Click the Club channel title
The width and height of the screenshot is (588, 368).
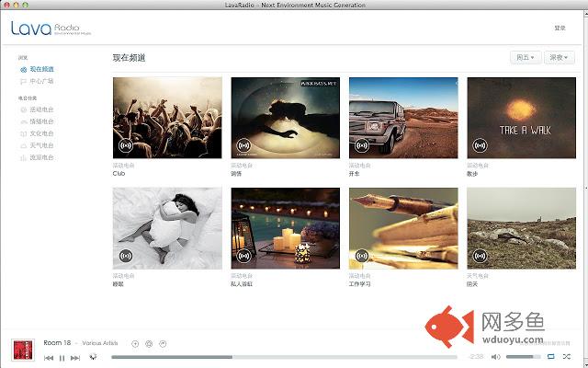[119, 174]
